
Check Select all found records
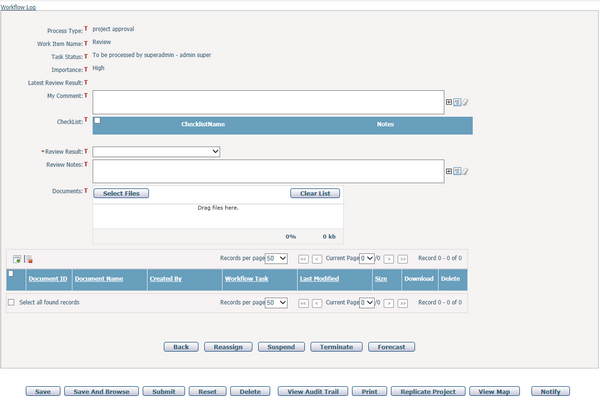coord(11,302)
